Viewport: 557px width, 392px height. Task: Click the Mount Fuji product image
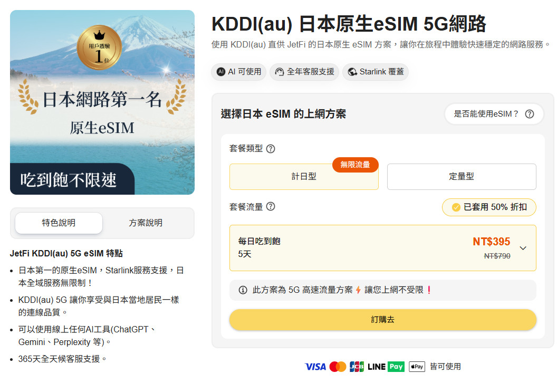coord(102,102)
